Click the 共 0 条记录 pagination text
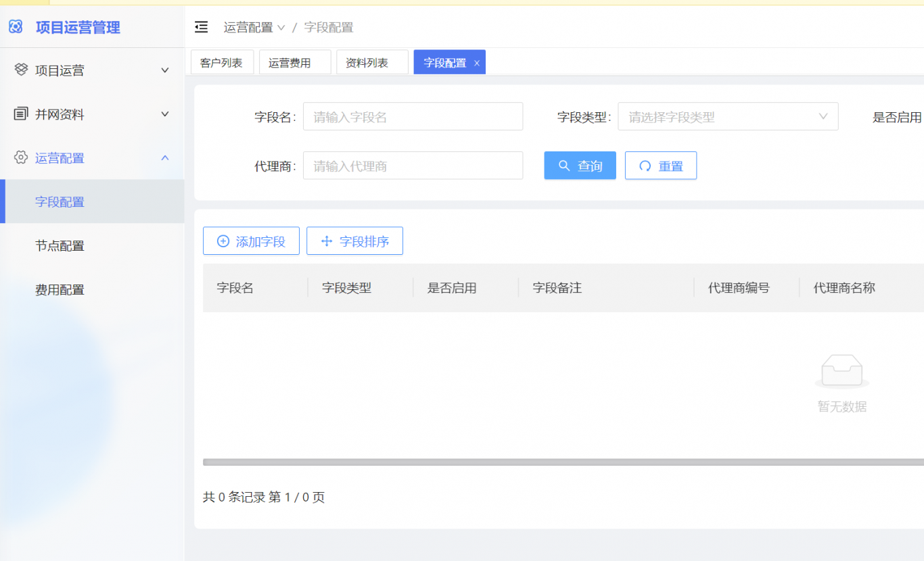The image size is (924, 561). 234,497
